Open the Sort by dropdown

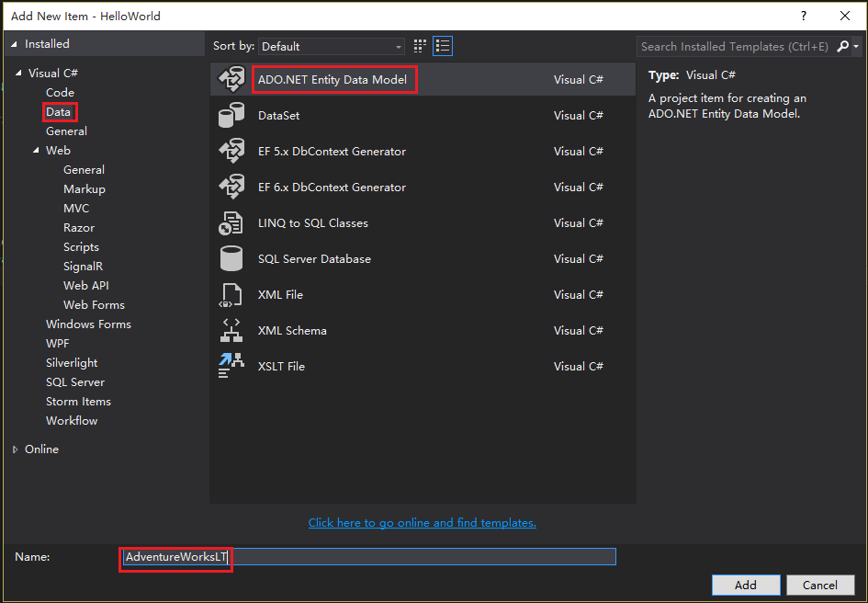tap(332, 46)
